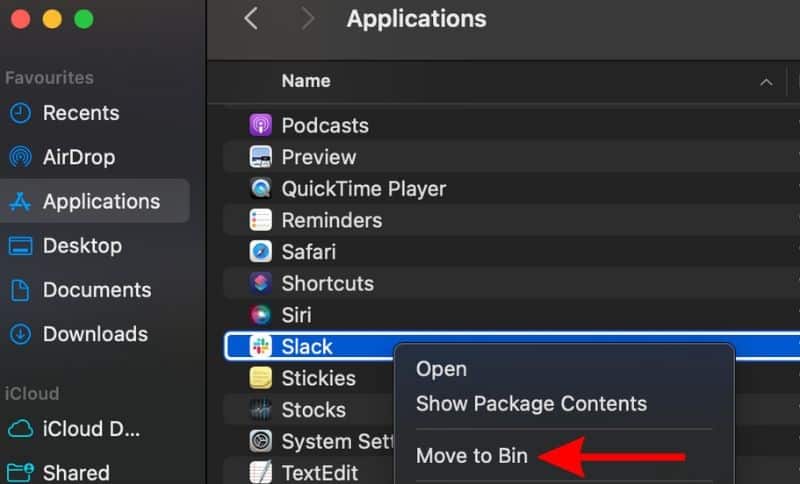Screen dimensions: 800x484
Task: Select the QuickTime Player icon
Action: click(261, 189)
